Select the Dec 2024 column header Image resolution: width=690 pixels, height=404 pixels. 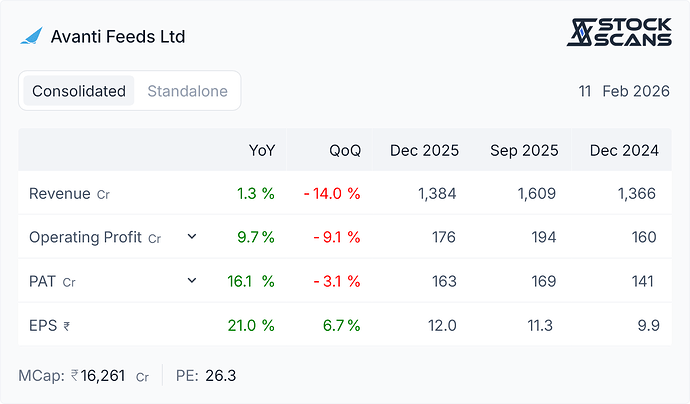623,151
